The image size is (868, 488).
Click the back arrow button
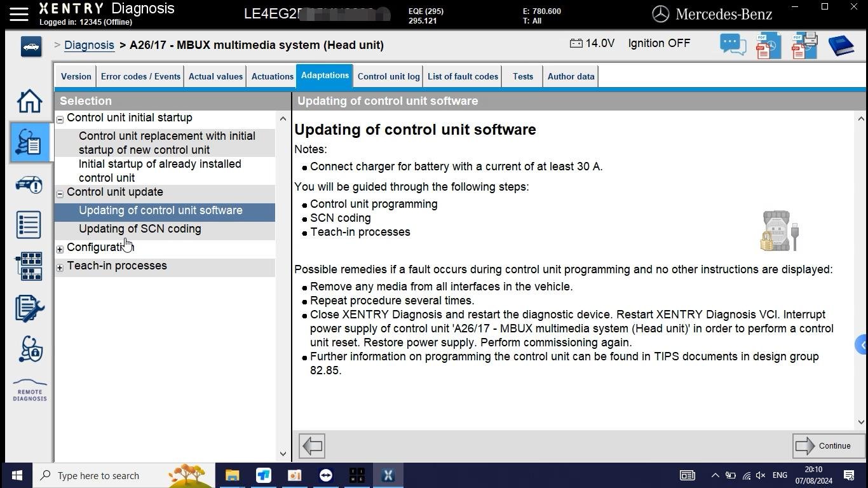click(x=312, y=446)
